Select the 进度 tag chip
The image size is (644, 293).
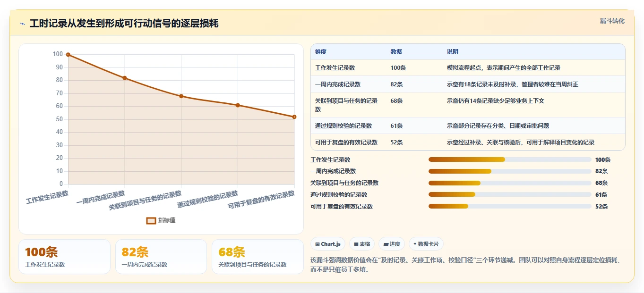coord(391,244)
